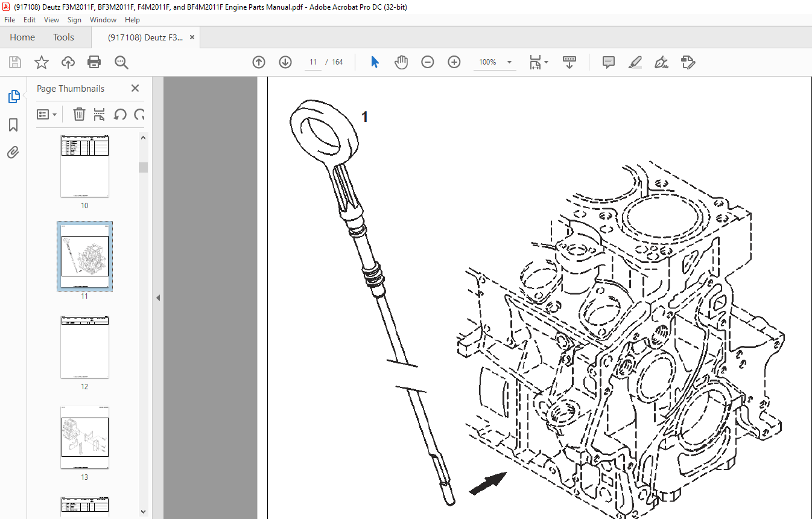Close the Deutz document tab
Viewport: 812px width, 519px height.
[x=192, y=37]
